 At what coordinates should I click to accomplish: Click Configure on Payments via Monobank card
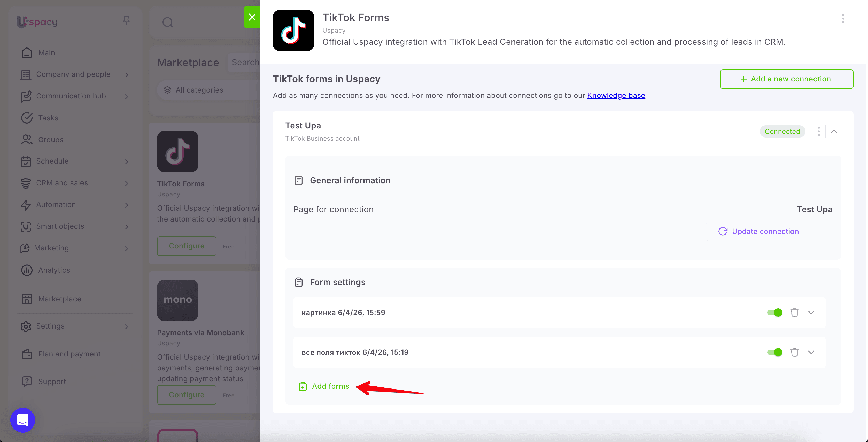(x=187, y=394)
